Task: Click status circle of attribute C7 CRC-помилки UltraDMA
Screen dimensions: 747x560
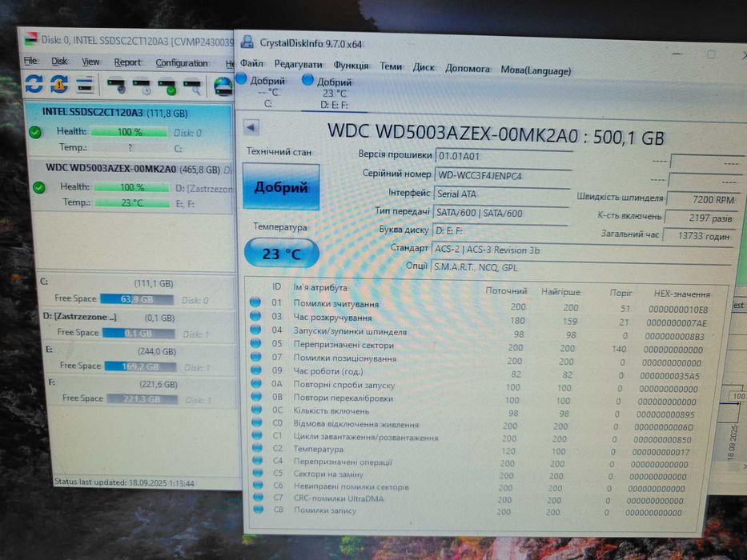Action: tap(259, 497)
